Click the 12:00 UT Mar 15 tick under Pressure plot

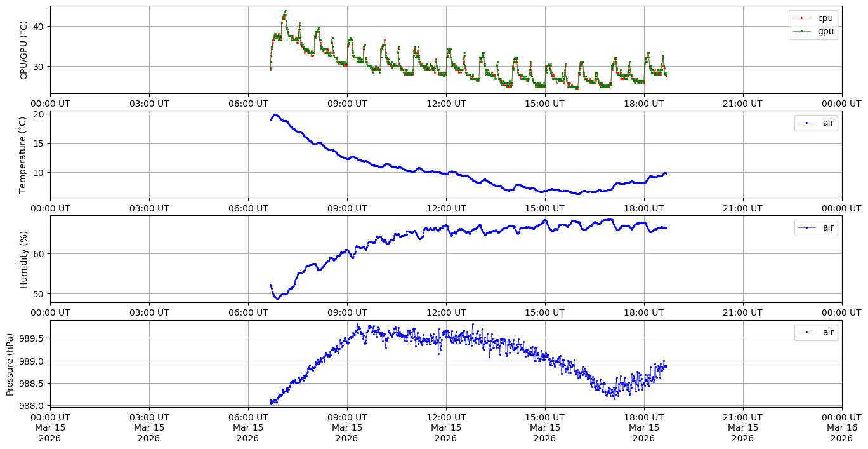click(445, 427)
